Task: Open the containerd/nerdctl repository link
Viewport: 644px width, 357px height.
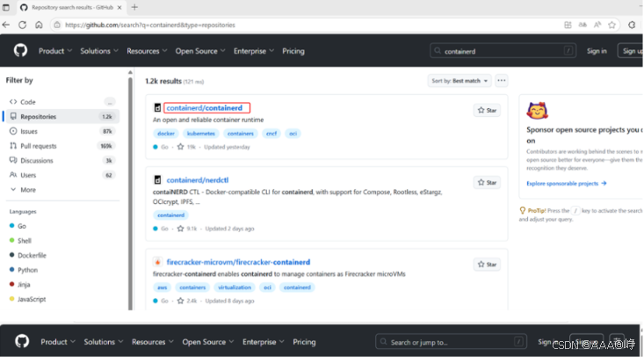Action: pos(198,180)
